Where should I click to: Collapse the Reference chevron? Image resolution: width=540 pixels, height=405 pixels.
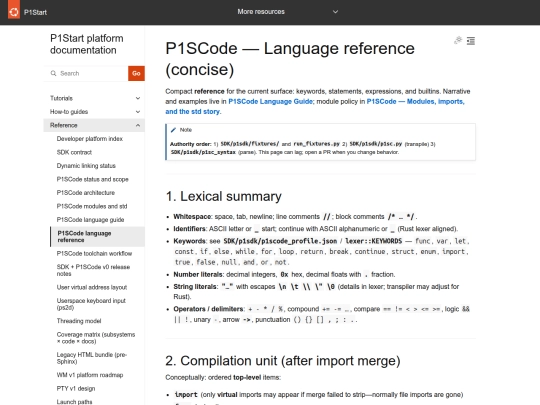pos(138,125)
